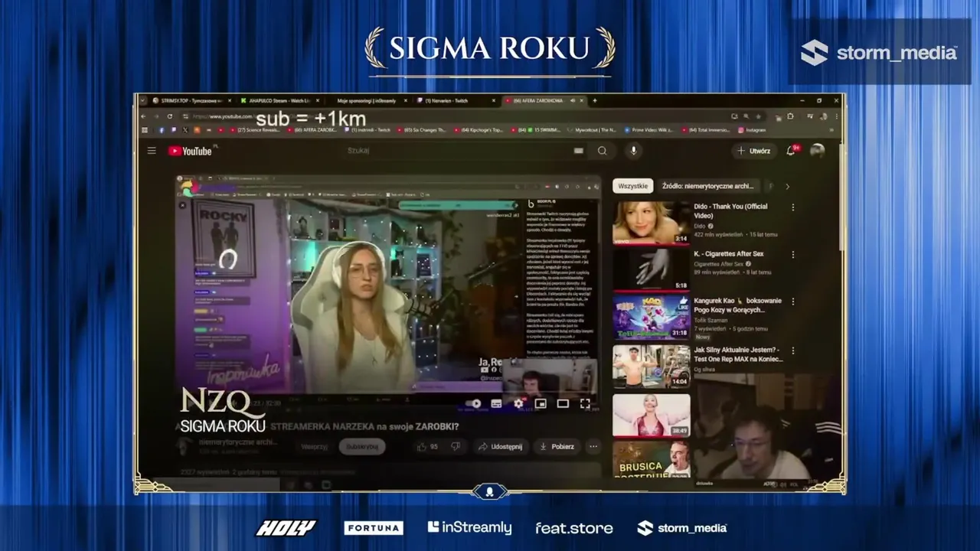Open a new browser tab with plus
The image size is (980, 551).
[x=595, y=100]
